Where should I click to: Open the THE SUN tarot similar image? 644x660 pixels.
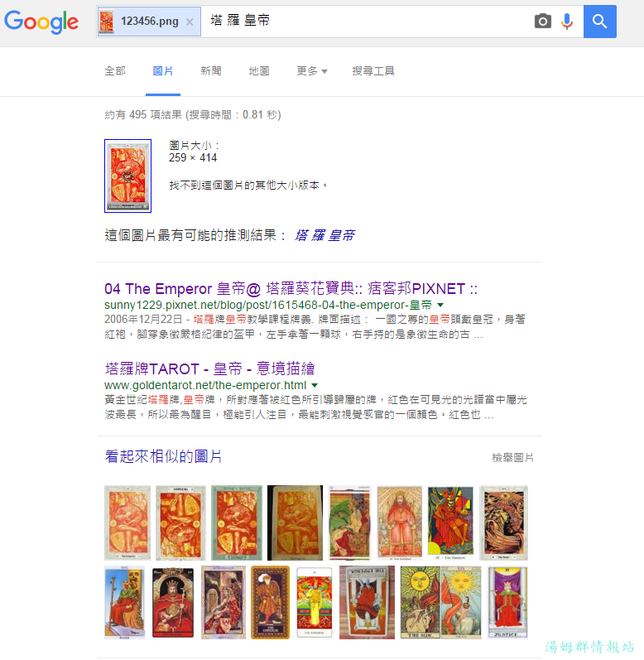420,602
